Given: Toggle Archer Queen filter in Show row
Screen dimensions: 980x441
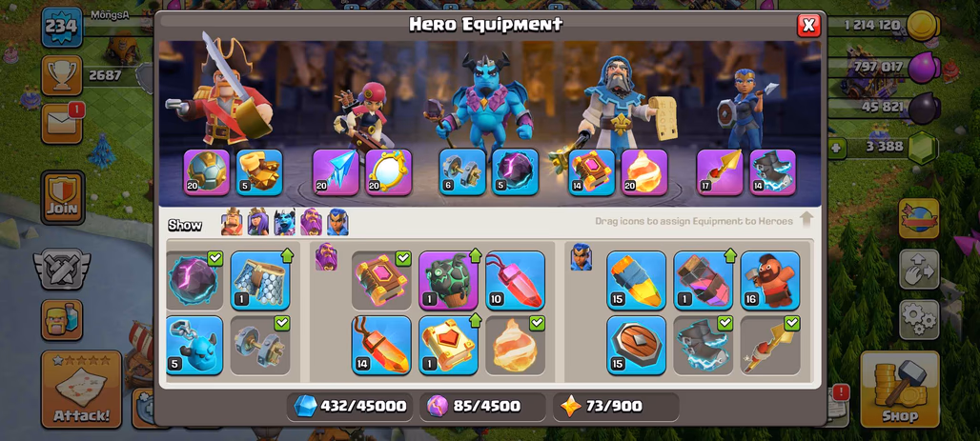Looking at the screenshot, I should click(258, 222).
